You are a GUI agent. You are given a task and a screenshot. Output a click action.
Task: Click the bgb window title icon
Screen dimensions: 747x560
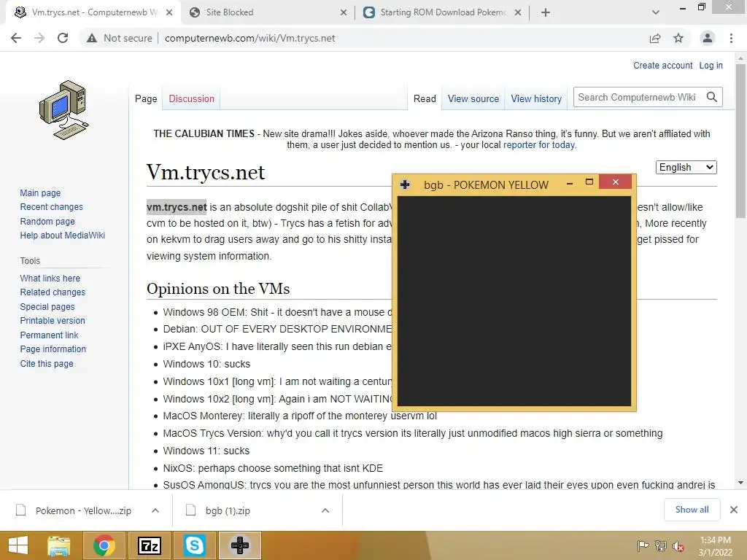coord(405,184)
